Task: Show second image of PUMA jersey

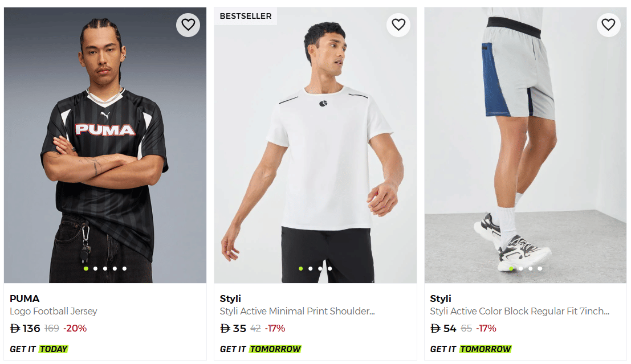Action: pos(95,268)
